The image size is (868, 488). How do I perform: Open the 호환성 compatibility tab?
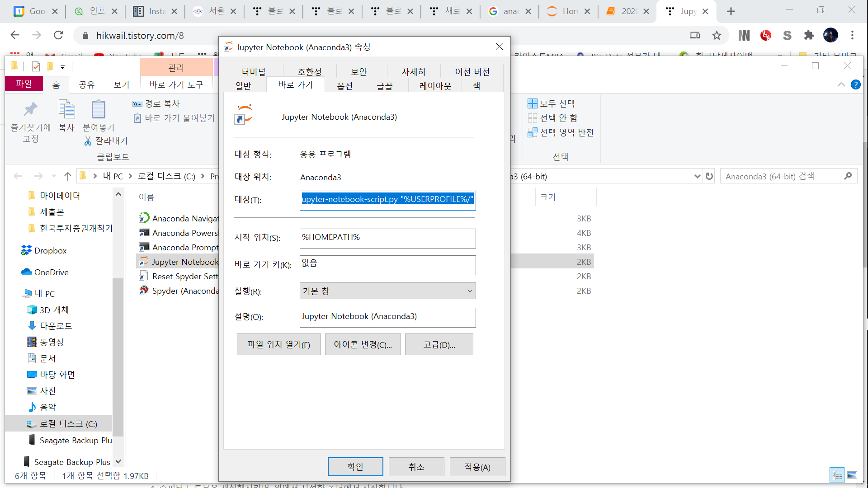coord(309,72)
